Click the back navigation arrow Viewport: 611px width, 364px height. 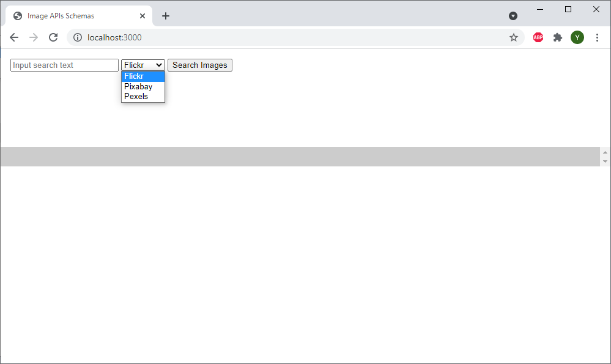click(x=14, y=37)
